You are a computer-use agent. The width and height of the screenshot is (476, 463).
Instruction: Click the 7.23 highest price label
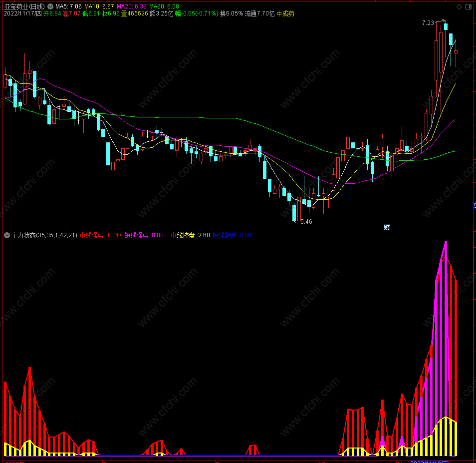coord(428,23)
